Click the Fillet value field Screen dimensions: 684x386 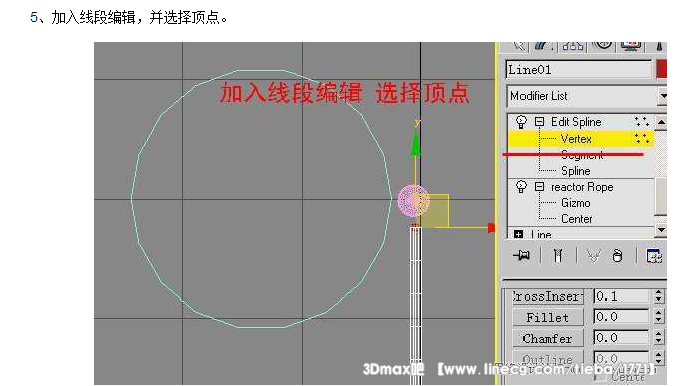tap(621, 317)
